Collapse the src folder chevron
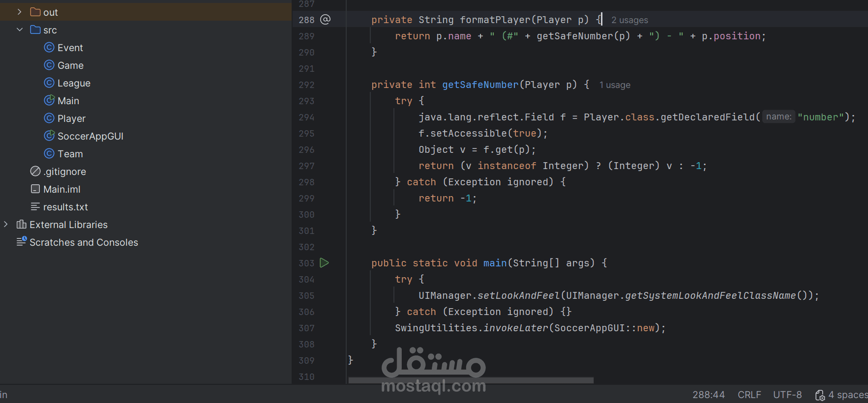Image resolution: width=868 pixels, height=403 pixels. [20, 29]
